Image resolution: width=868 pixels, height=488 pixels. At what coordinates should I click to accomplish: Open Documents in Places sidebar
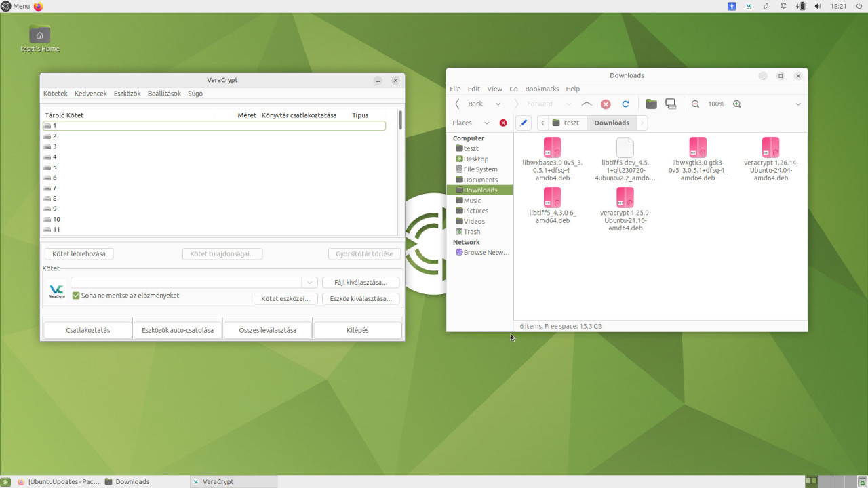pyautogui.click(x=480, y=180)
